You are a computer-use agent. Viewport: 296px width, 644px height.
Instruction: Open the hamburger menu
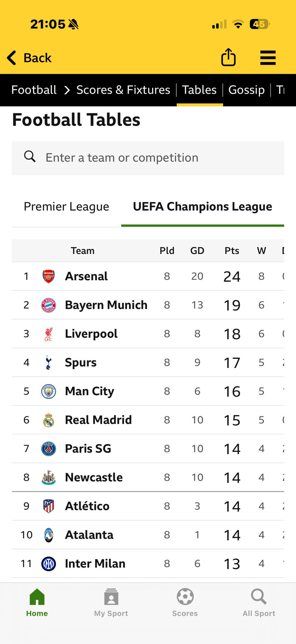point(268,58)
